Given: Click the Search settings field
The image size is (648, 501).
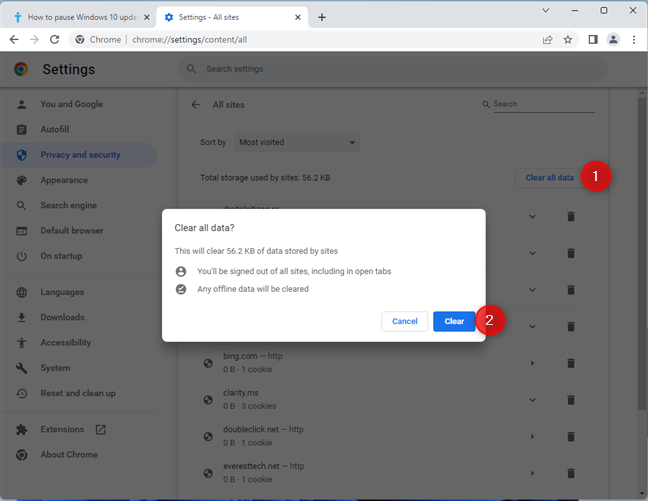Looking at the screenshot, I should pos(393,69).
